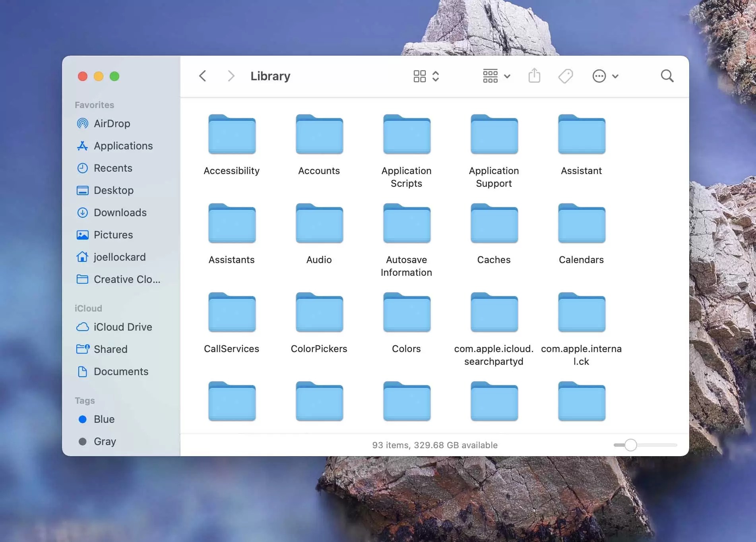
Task: Open Desktop from the sidebar
Action: 114,190
